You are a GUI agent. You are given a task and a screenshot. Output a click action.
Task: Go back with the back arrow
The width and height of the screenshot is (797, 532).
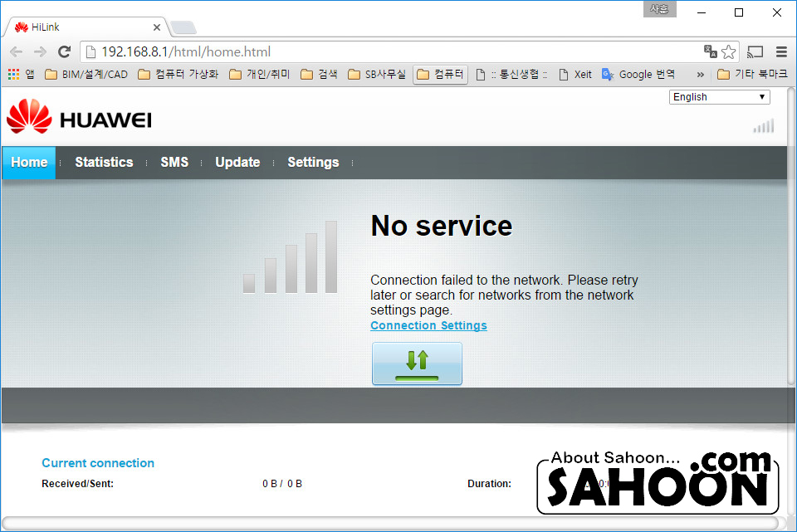[17, 51]
